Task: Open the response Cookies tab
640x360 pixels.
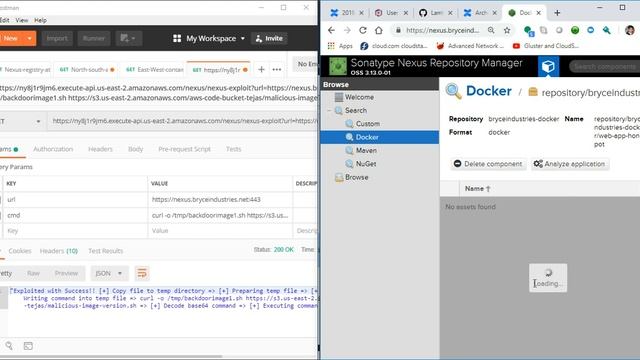Action: (x=20, y=251)
